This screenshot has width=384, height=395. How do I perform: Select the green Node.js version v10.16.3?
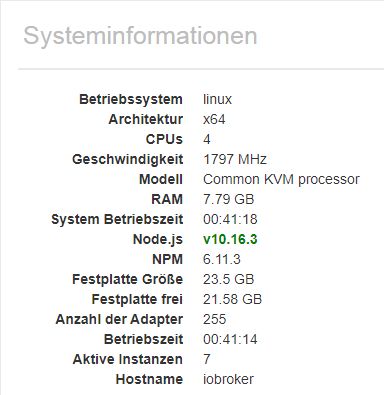[230, 239]
